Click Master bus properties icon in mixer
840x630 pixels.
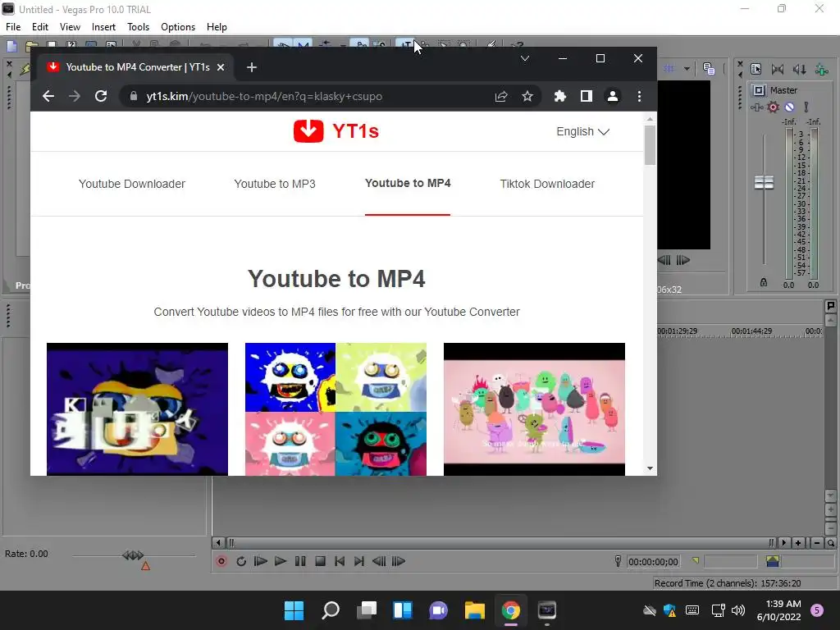pyautogui.click(x=756, y=69)
